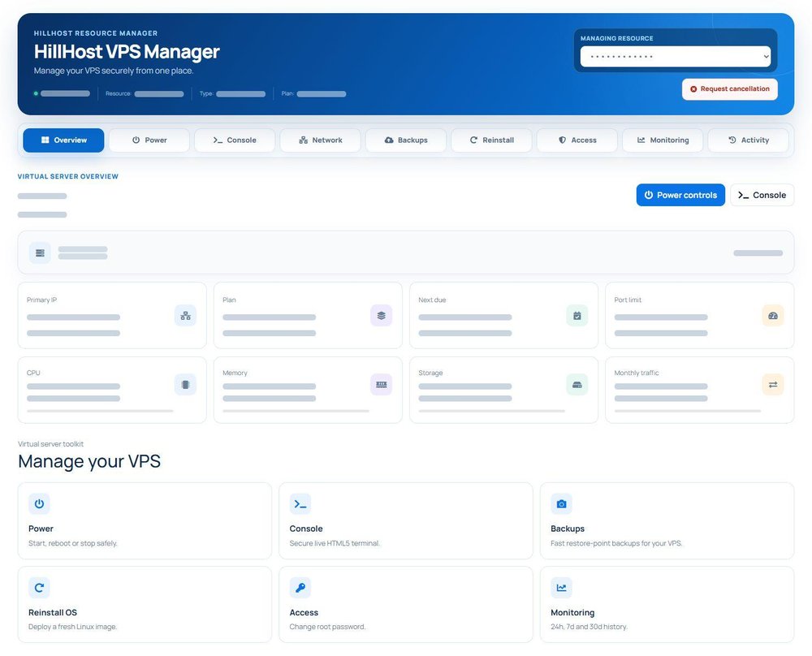Open the Console tab
Image resolution: width=812 pixels, height=656 pixels.
click(x=235, y=140)
